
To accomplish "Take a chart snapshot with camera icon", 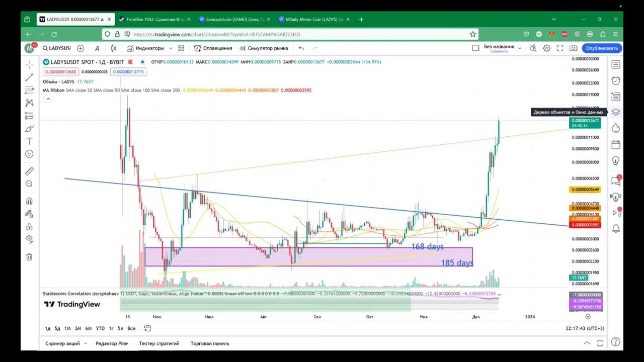I will tap(573, 48).
